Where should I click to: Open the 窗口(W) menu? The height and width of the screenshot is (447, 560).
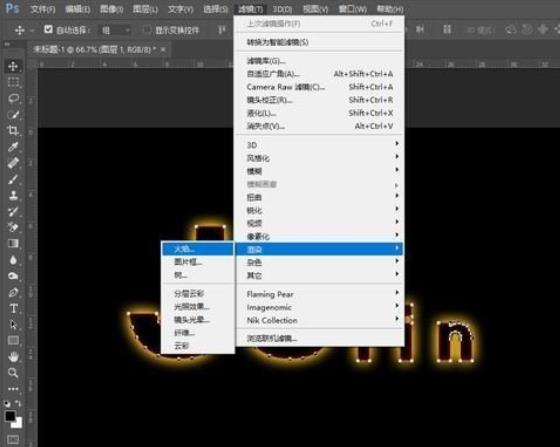click(352, 9)
